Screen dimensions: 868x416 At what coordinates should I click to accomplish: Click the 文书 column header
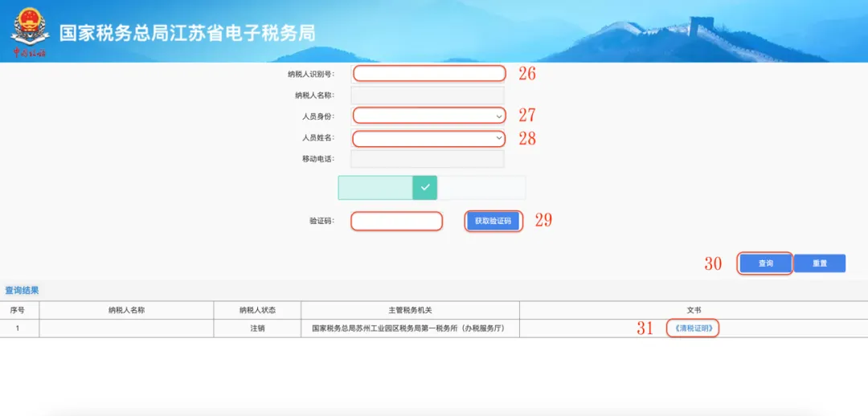coord(694,310)
